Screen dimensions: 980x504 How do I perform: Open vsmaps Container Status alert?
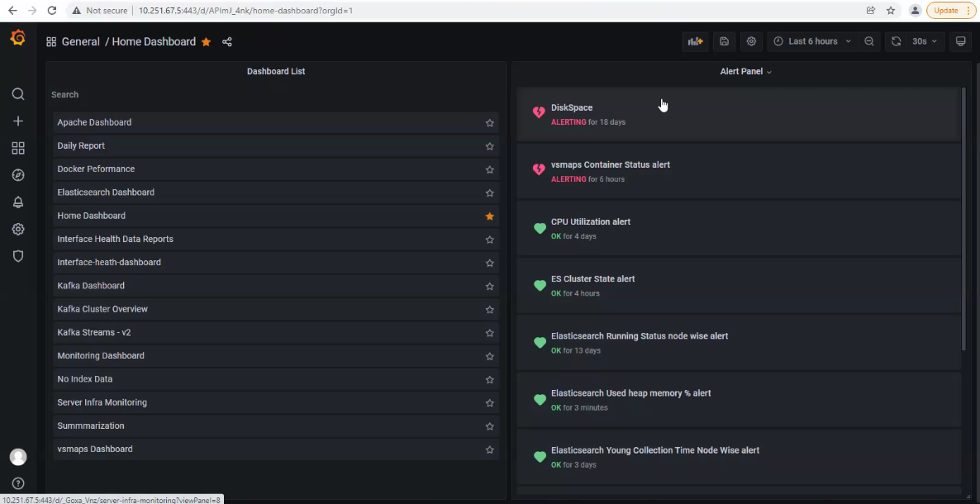click(x=738, y=171)
